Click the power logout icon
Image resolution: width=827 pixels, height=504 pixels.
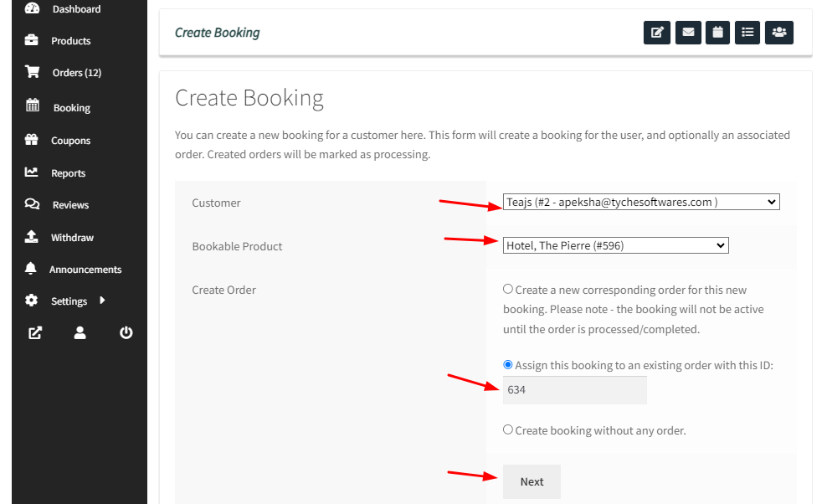click(126, 332)
